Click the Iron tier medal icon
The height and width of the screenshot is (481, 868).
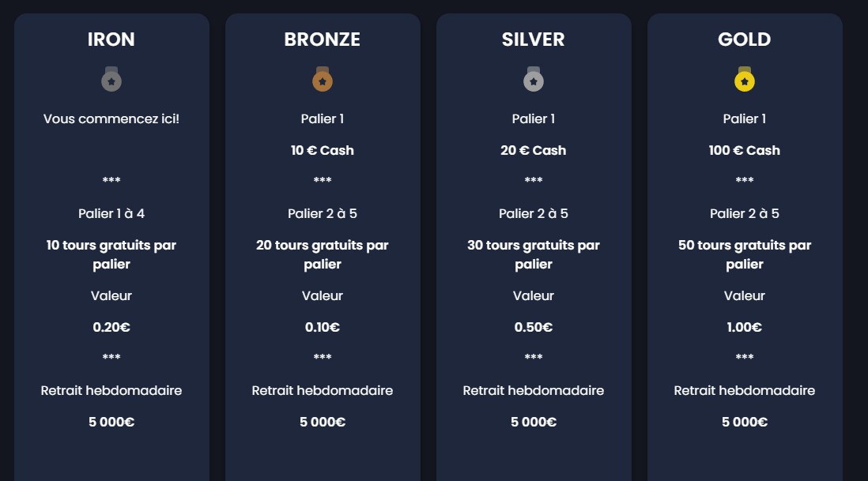pos(111,80)
